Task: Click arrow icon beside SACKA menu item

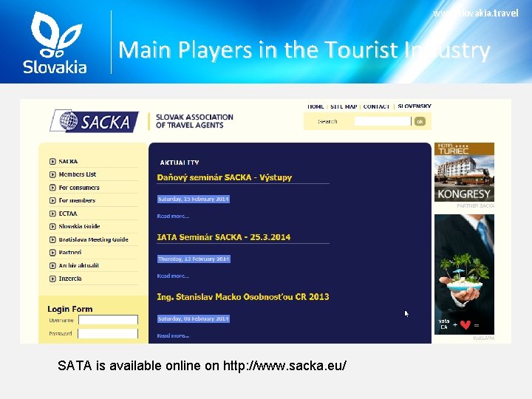Action: 52,162
